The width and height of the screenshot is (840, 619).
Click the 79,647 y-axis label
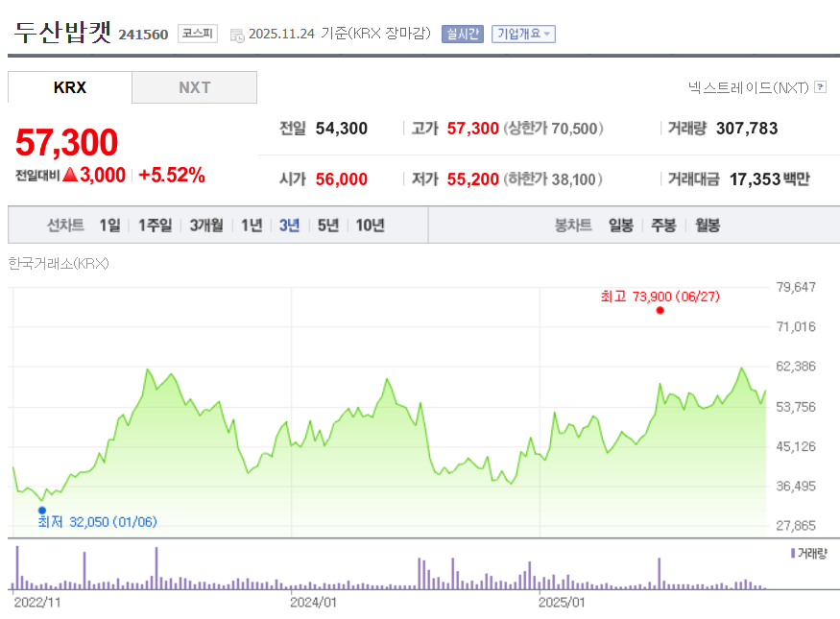796,287
